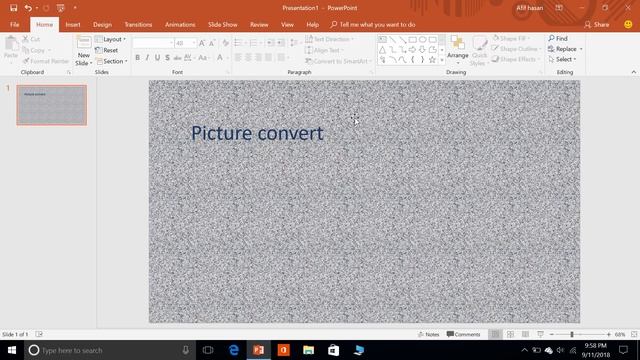Open the Windows Start menu
The image size is (640, 360).
point(12,350)
